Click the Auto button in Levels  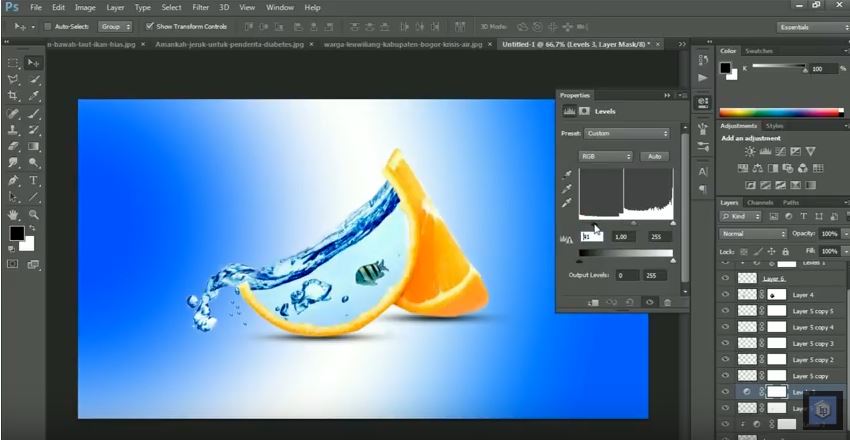[654, 156]
